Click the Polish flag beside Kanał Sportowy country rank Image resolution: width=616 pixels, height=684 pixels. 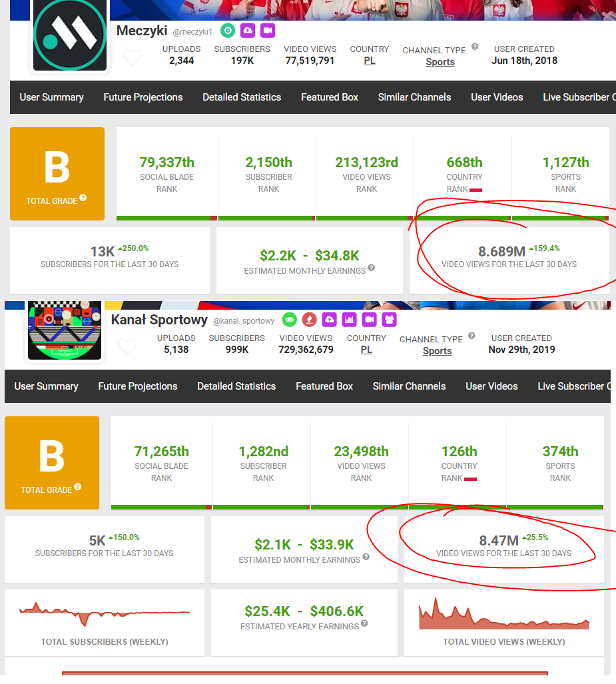tap(471, 479)
